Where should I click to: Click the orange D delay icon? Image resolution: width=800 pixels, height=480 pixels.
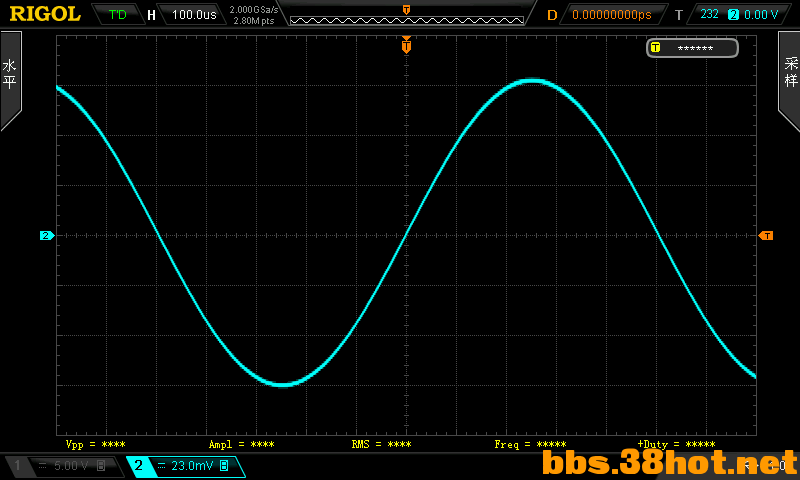[x=552, y=15]
